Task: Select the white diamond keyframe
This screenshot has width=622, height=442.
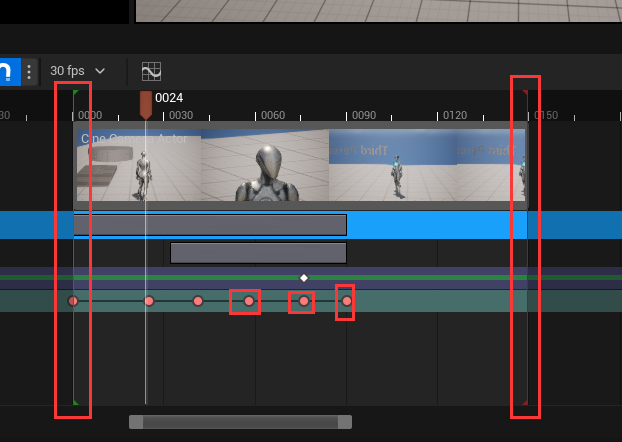Action: [304, 277]
